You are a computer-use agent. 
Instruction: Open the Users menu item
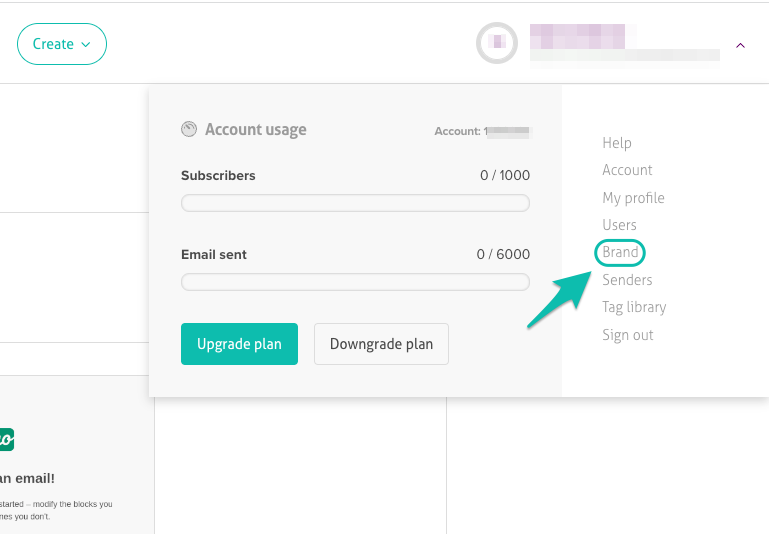coord(619,225)
